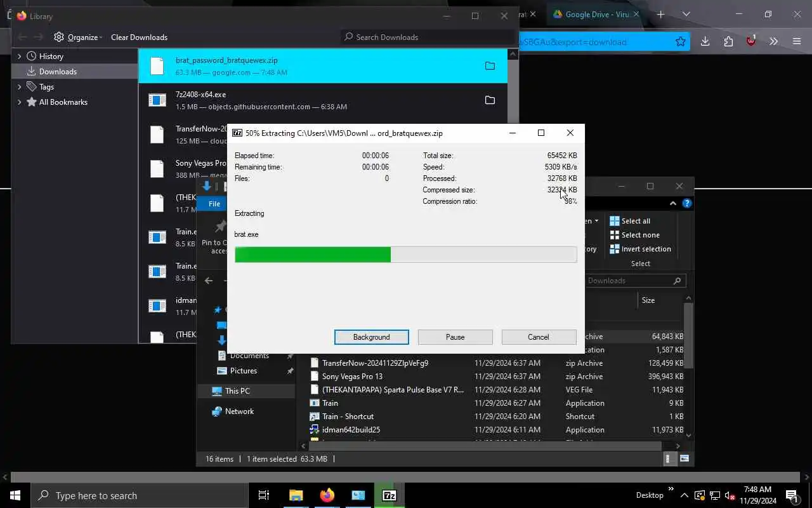
Task: Open Organize dropdown in Library
Action: (x=79, y=37)
